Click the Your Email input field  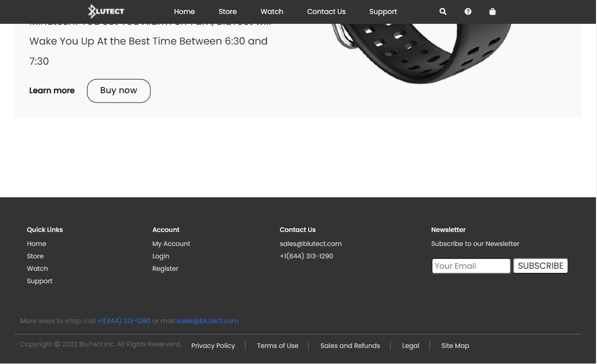tap(471, 266)
